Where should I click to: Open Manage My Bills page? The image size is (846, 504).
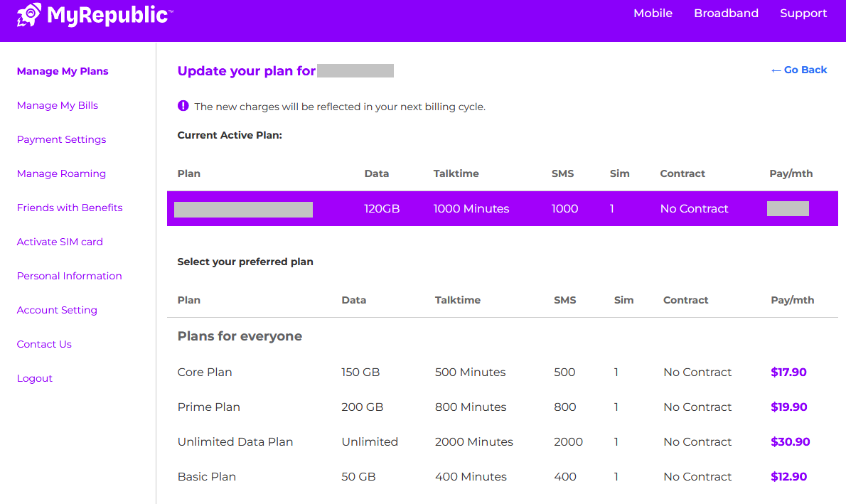[x=58, y=105]
